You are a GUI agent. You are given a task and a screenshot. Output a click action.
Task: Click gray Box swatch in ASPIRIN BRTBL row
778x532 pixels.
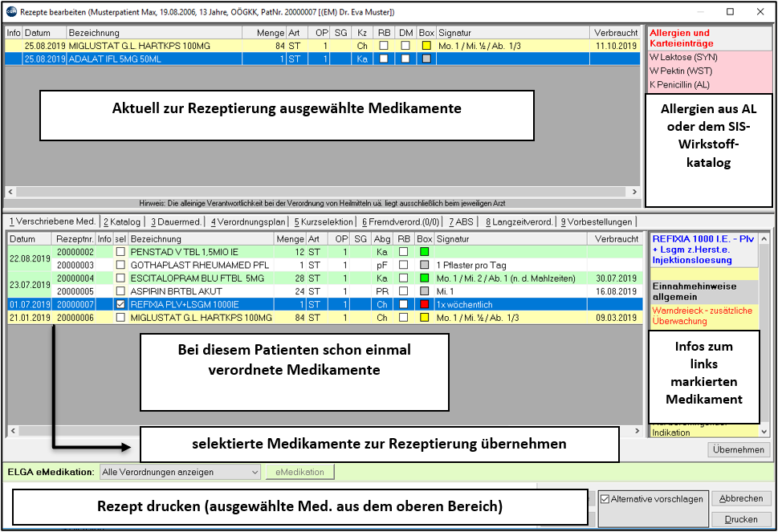click(424, 291)
